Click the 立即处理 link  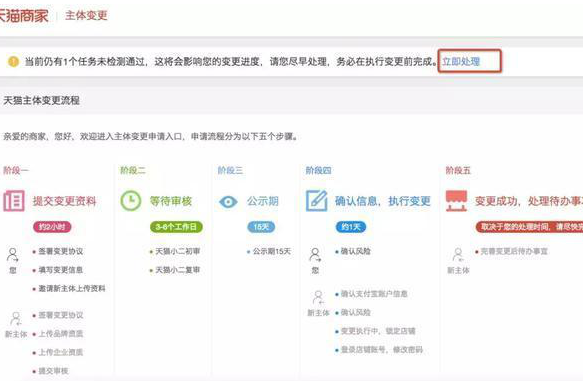461,61
